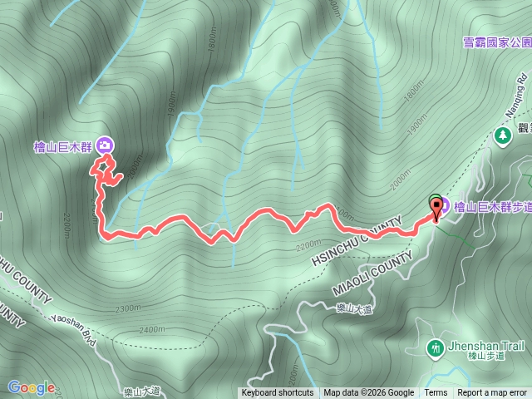
Task: Click the Google logo
Action: click(32, 388)
